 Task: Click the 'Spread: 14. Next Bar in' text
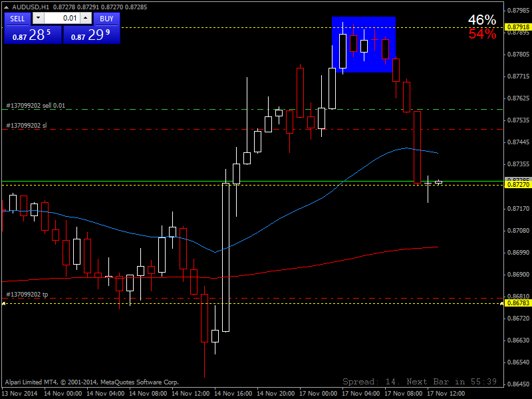(405, 382)
